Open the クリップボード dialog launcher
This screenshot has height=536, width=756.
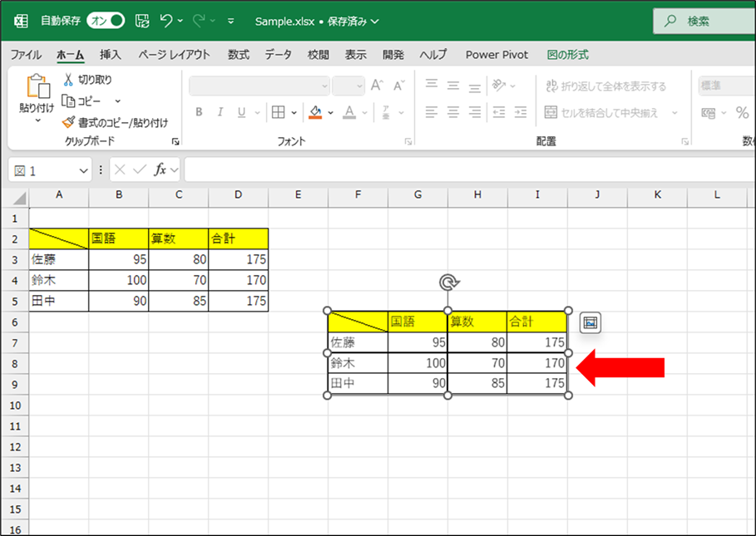175,141
